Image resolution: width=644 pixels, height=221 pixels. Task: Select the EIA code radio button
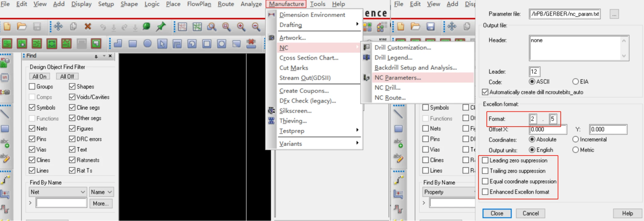tap(575, 82)
